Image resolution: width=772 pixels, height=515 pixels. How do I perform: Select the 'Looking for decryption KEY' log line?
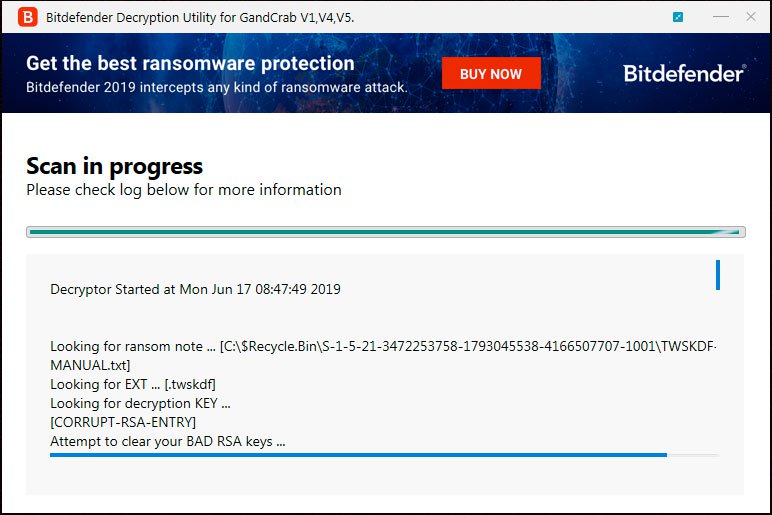[140, 403]
